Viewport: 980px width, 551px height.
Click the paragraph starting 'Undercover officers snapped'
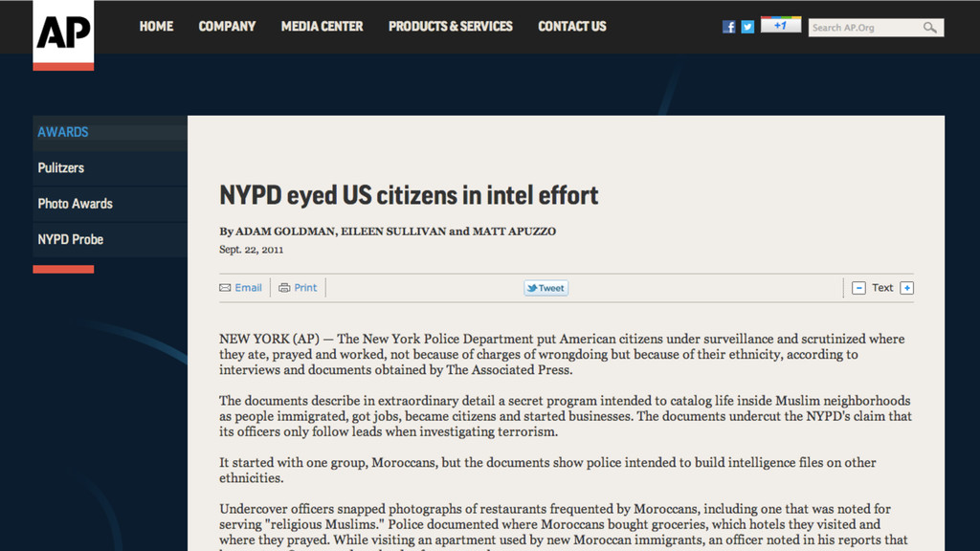(563, 526)
